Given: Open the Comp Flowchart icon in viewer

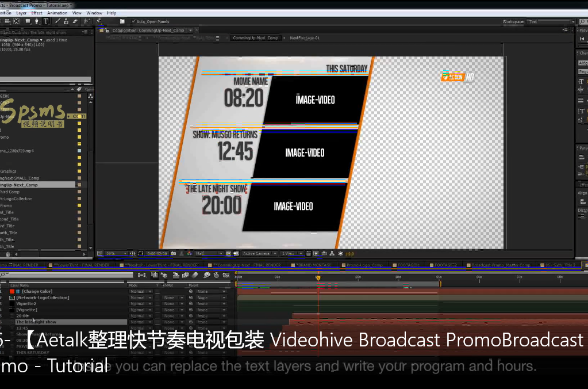Looking at the screenshot, I should pos(332,253).
